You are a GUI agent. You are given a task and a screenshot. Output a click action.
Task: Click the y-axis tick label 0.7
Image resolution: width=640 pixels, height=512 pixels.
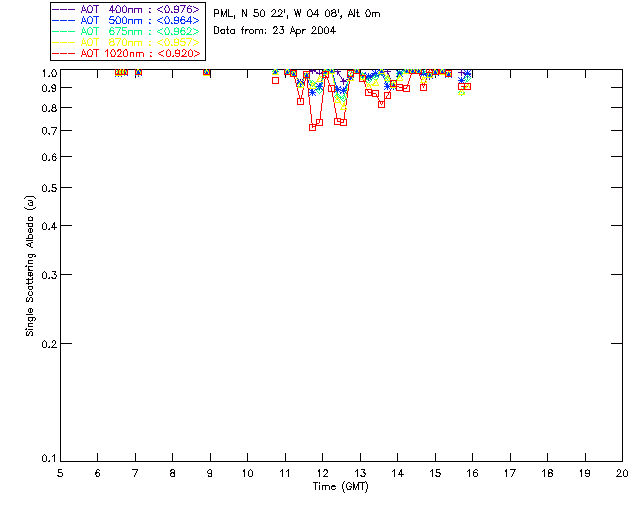point(49,131)
